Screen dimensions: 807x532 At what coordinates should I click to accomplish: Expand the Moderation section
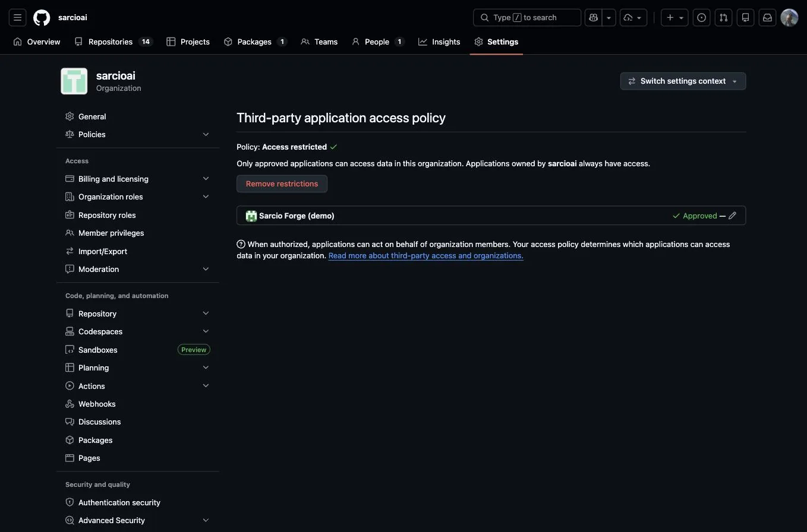pyautogui.click(x=137, y=269)
